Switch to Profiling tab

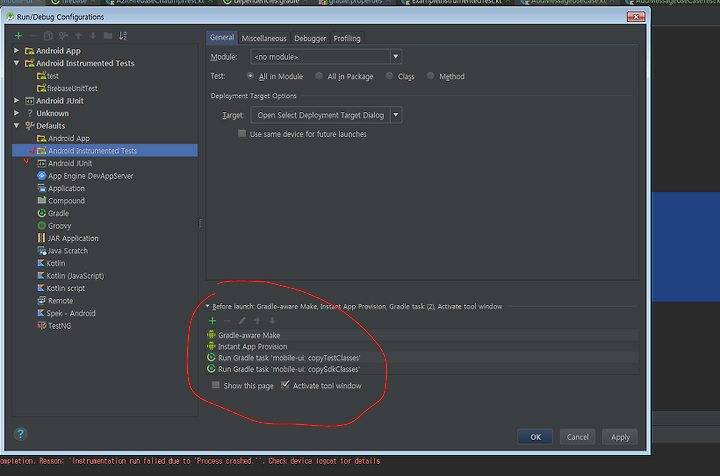(x=347, y=38)
